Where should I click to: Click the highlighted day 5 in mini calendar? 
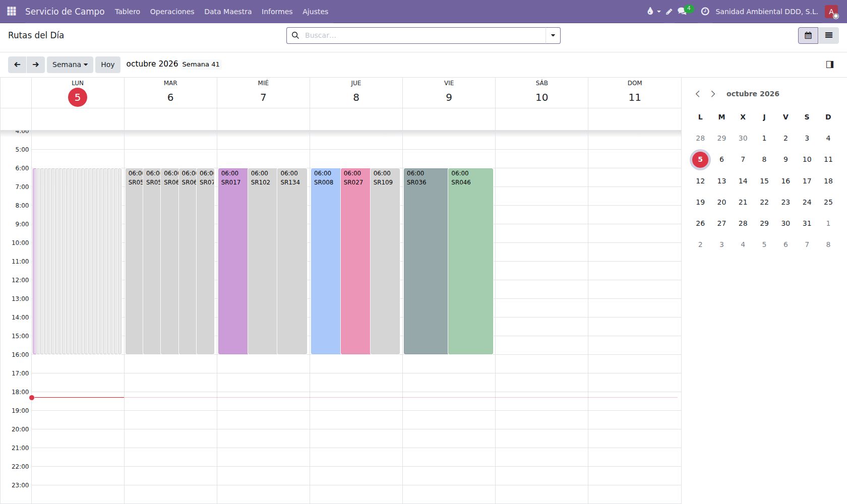[x=700, y=159]
